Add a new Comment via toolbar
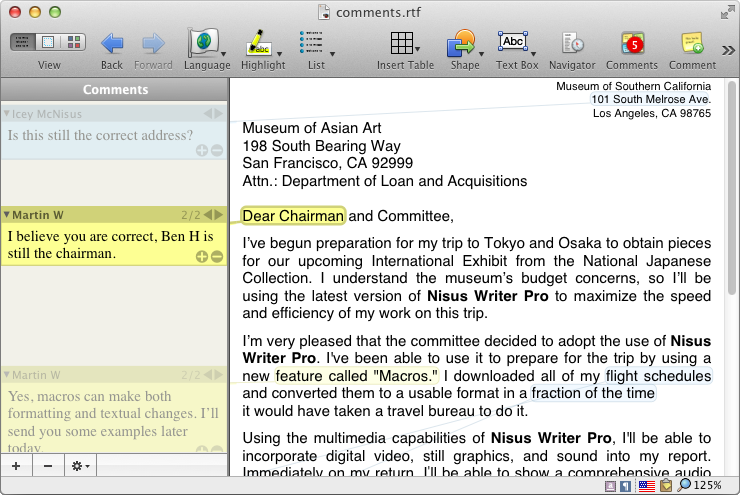Image resolution: width=740 pixels, height=495 pixels. click(692, 43)
